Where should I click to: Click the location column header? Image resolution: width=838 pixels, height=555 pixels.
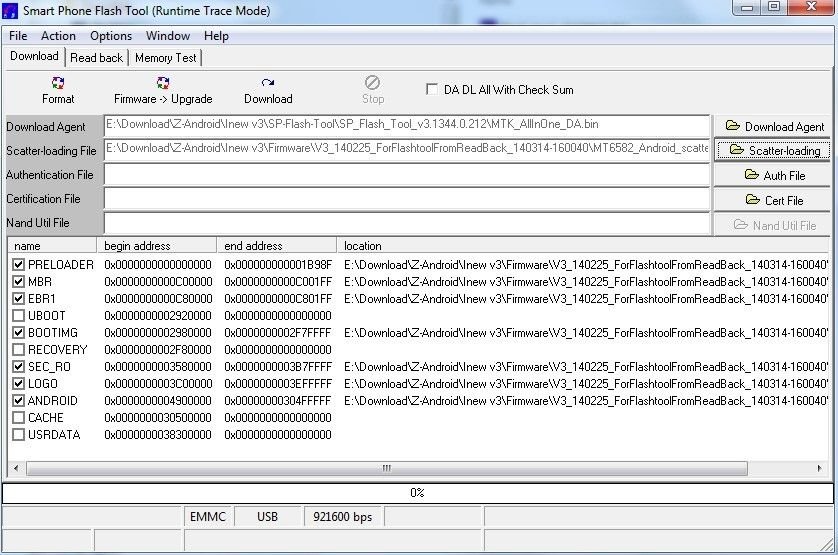(x=583, y=246)
